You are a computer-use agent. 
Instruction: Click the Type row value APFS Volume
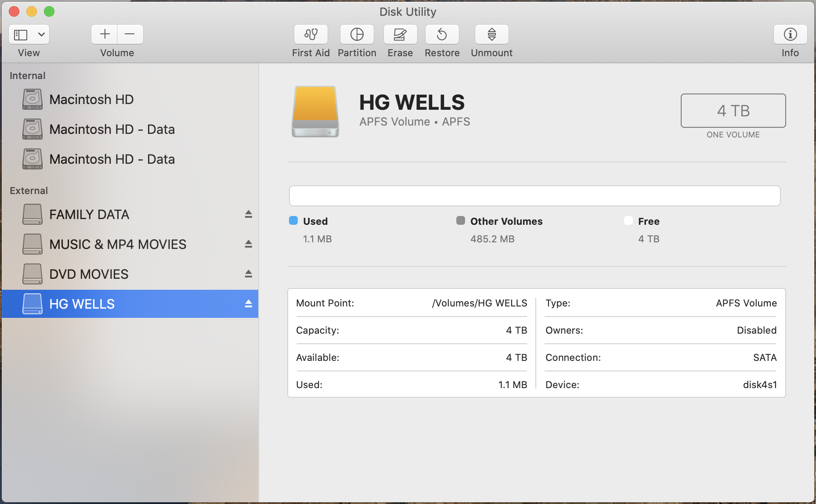[x=746, y=303]
